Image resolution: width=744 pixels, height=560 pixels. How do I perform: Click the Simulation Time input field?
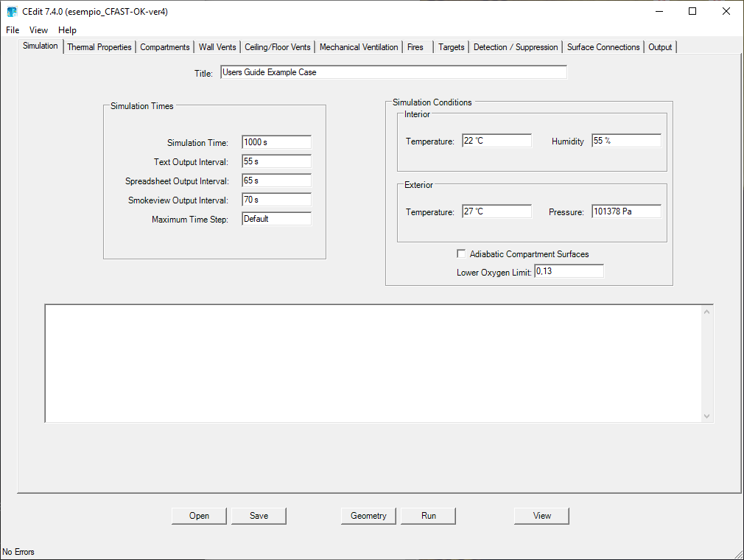coord(276,142)
